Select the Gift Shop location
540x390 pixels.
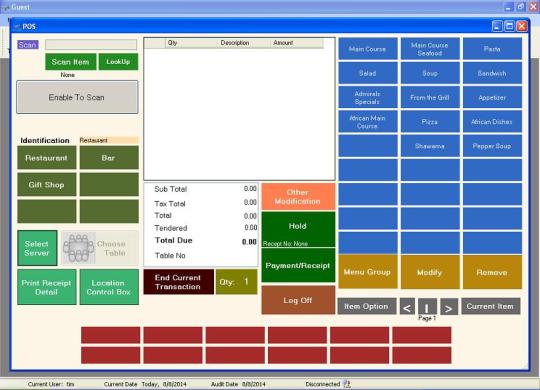pyautogui.click(x=47, y=185)
